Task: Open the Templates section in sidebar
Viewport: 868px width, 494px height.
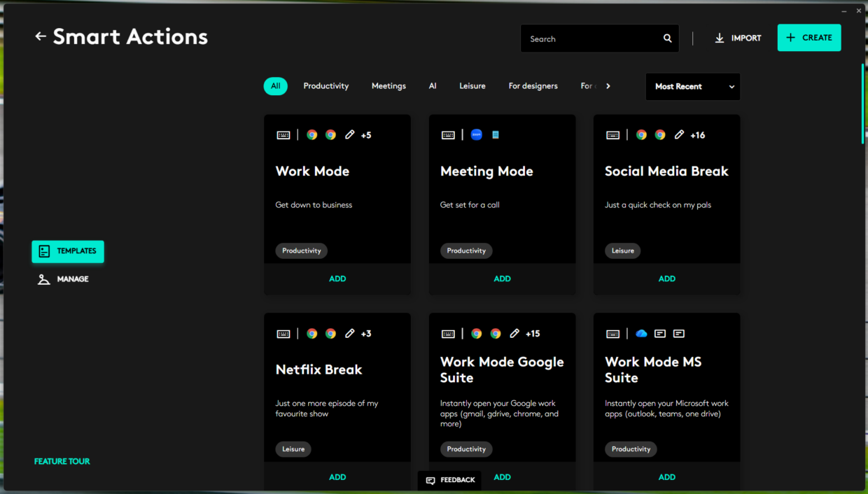Action: 68,251
